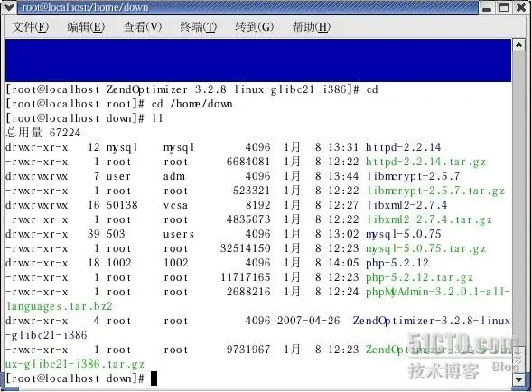Click the file size 6684081
The width and height of the screenshot is (532, 392).
click(248, 162)
